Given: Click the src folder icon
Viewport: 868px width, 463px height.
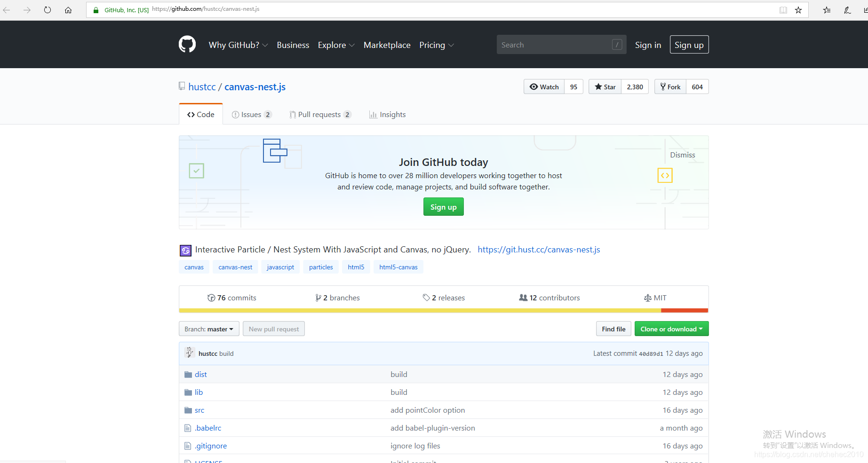Looking at the screenshot, I should tap(188, 410).
